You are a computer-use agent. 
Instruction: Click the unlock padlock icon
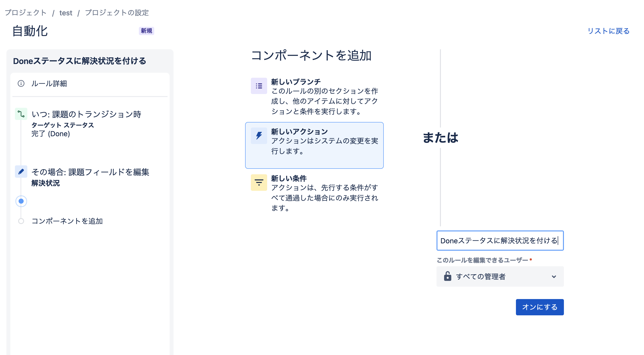point(447,276)
